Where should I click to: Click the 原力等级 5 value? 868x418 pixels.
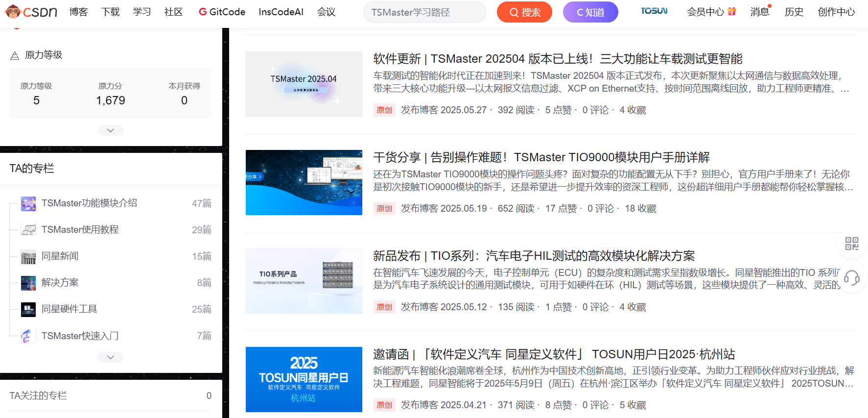[x=36, y=100]
